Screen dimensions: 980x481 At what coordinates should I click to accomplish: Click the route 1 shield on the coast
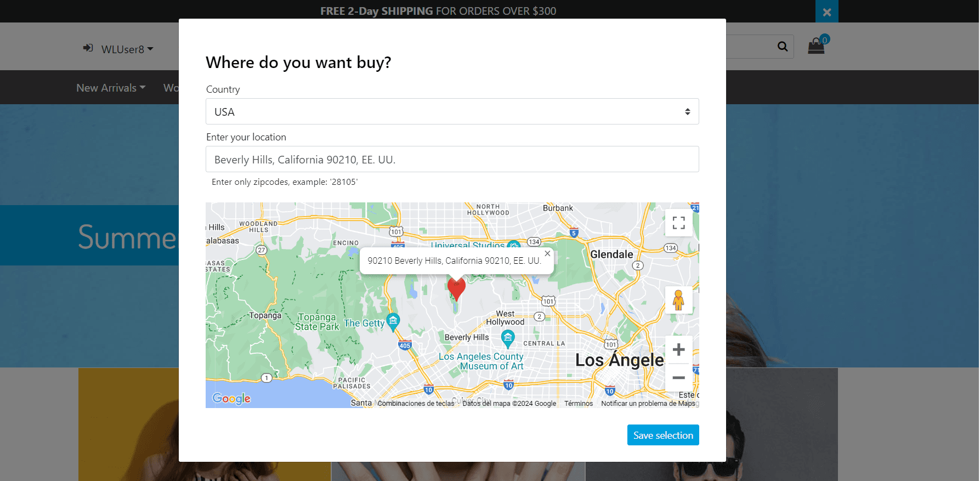coord(267,378)
